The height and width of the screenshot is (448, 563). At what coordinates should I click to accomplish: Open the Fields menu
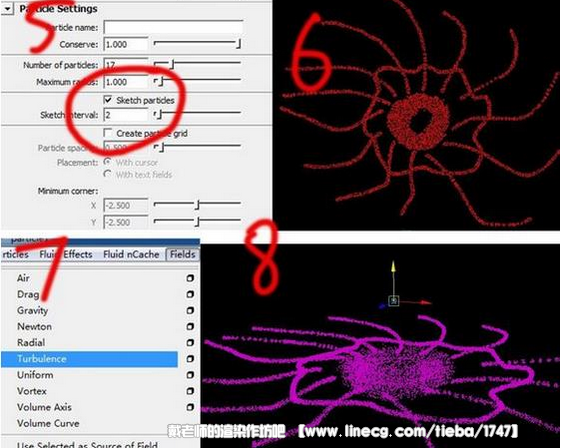click(182, 255)
